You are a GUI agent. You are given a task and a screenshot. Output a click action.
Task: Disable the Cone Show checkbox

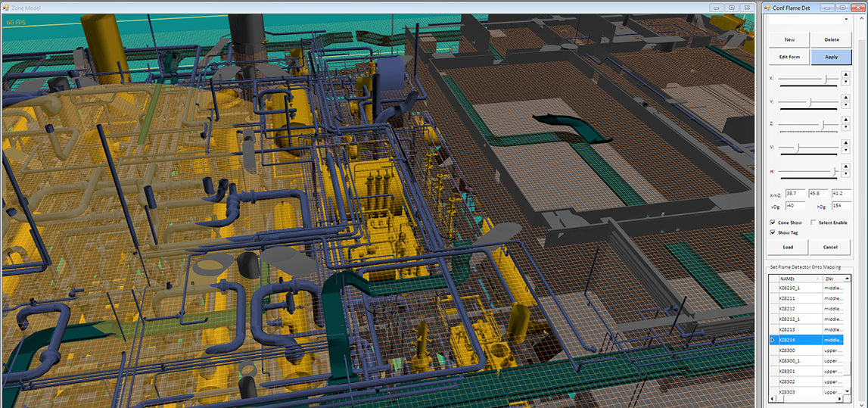click(x=773, y=223)
